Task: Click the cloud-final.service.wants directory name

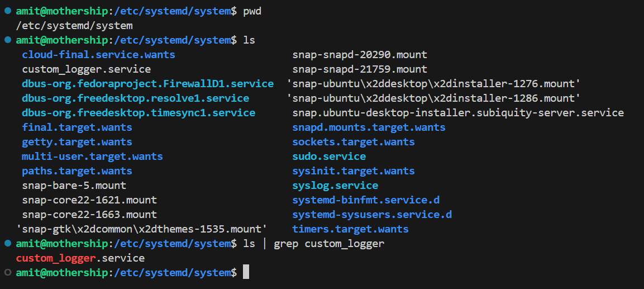Action: pos(98,55)
